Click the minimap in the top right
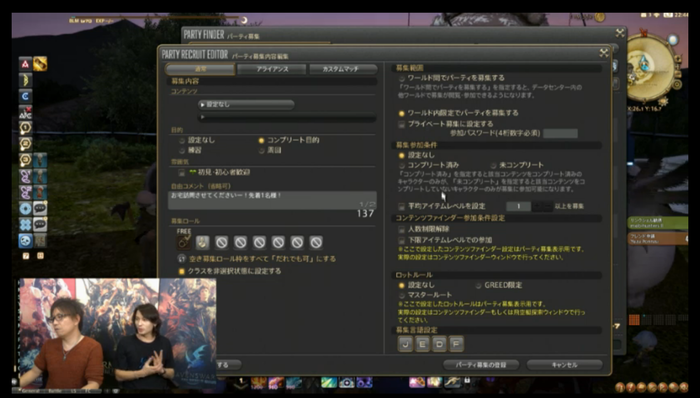Image resolution: width=700 pixels, height=398 pixels. point(650,68)
